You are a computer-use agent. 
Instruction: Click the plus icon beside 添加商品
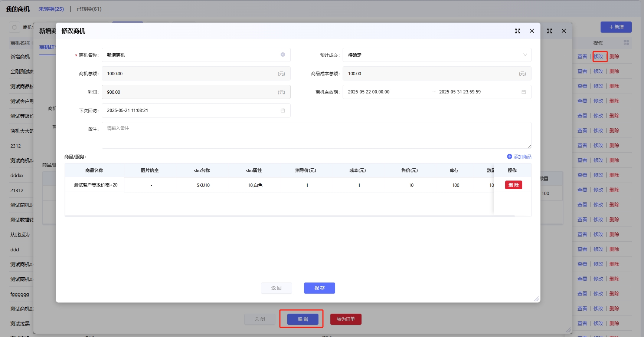pos(509,156)
